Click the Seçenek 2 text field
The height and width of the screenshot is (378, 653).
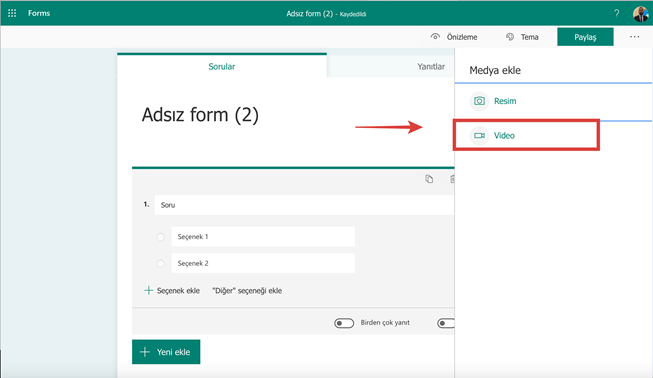263,263
